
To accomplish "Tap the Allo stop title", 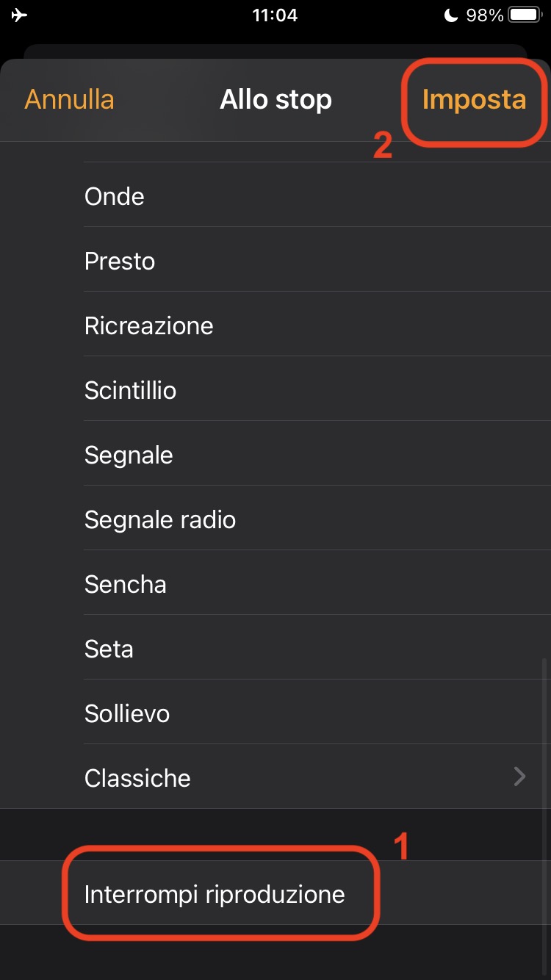I will tap(275, 100).
